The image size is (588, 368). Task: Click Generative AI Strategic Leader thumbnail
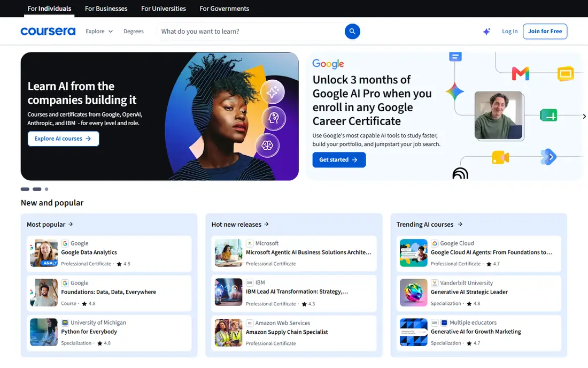(414, 293)
